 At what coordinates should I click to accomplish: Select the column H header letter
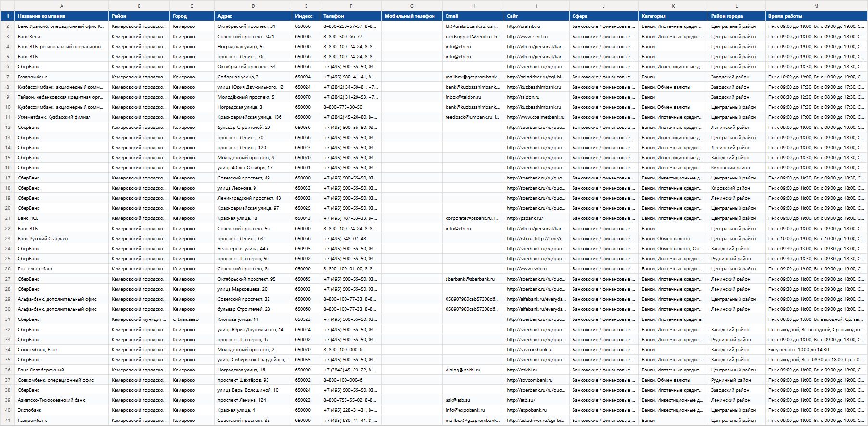pyautogui.click(x=473, y=6)
